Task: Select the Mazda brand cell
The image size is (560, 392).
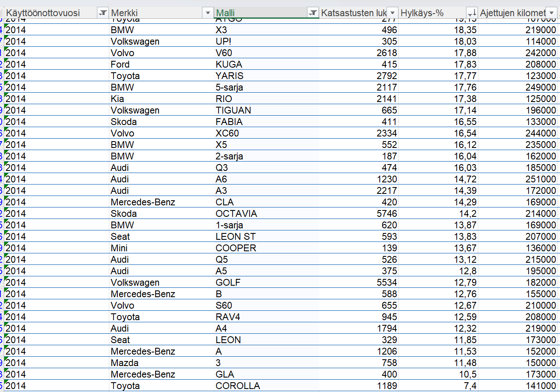Action: click(162, 363)
